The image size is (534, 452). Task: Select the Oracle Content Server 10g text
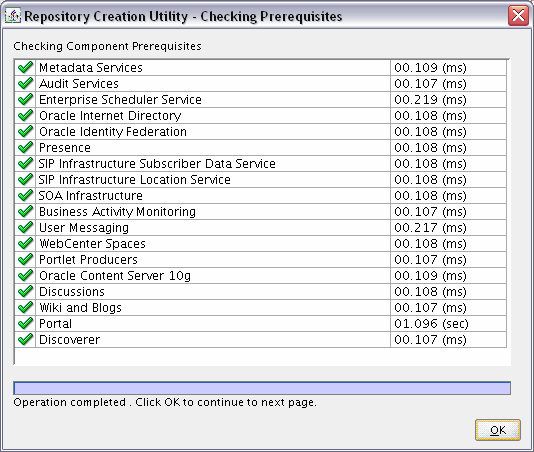[x=115, y=276]
